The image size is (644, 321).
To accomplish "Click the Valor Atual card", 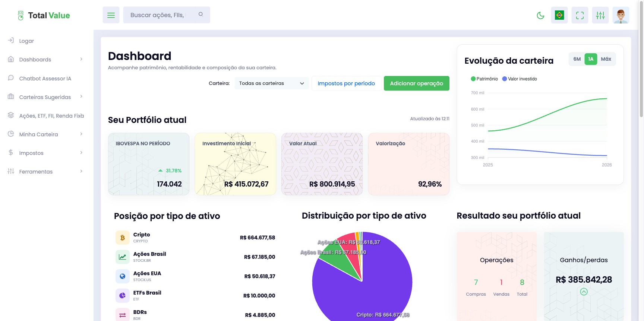I will (322, 164).
